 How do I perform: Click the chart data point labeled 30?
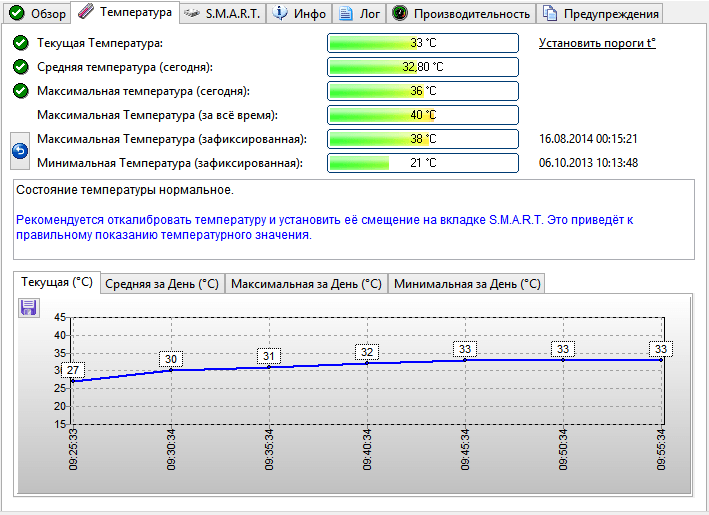pos(171,370)
